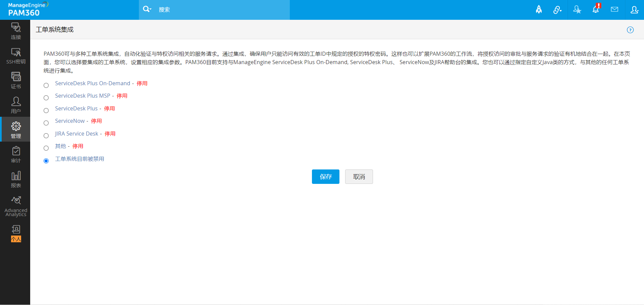
Task: Select the 其他 (Other) radio button
Action: [46, 148]
